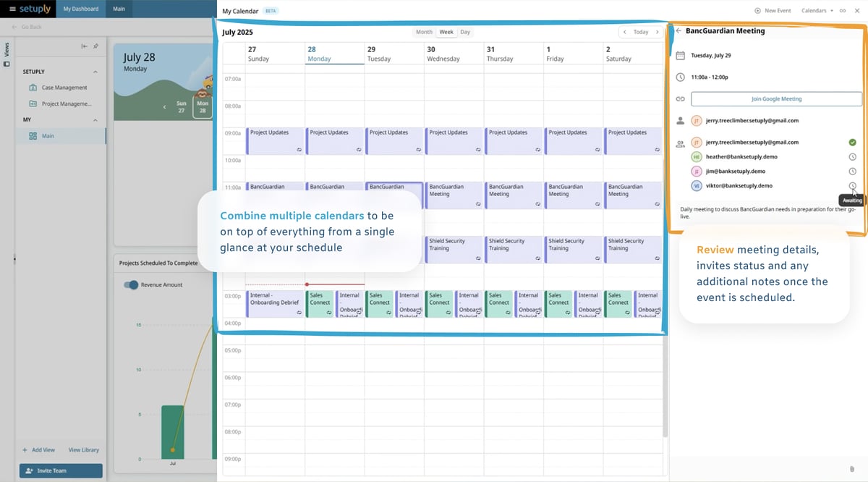The height and width of the screenshot is (482, 868).
Task: Go to next week with right chevron
Action: pos(657,32)
